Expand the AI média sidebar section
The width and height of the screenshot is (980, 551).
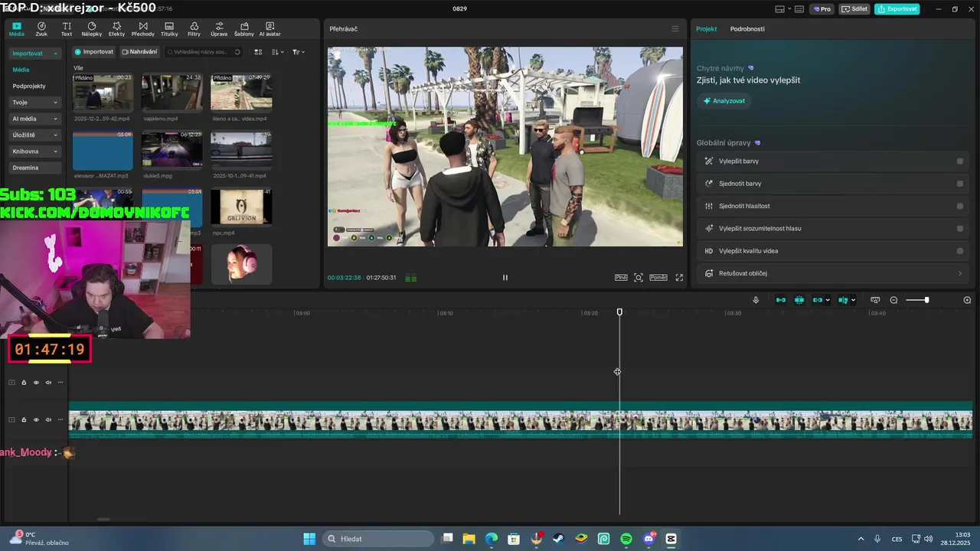coord(55,119)
